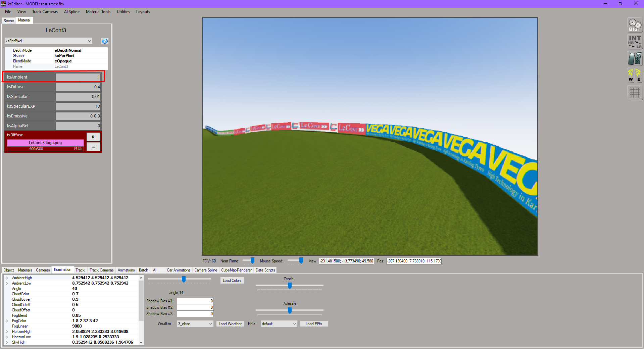
Task: Switch to the Data Scripts tab
Action: (265, 270)
